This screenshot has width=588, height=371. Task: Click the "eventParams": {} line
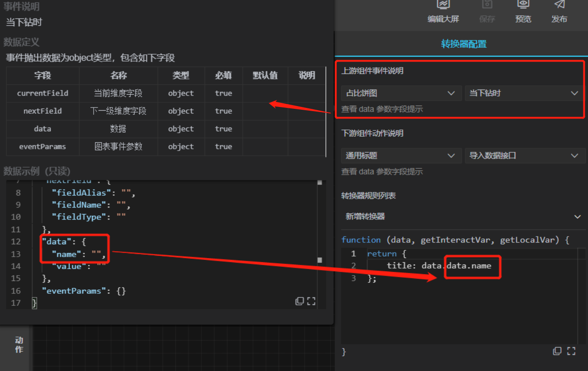[x=84, y=291]
